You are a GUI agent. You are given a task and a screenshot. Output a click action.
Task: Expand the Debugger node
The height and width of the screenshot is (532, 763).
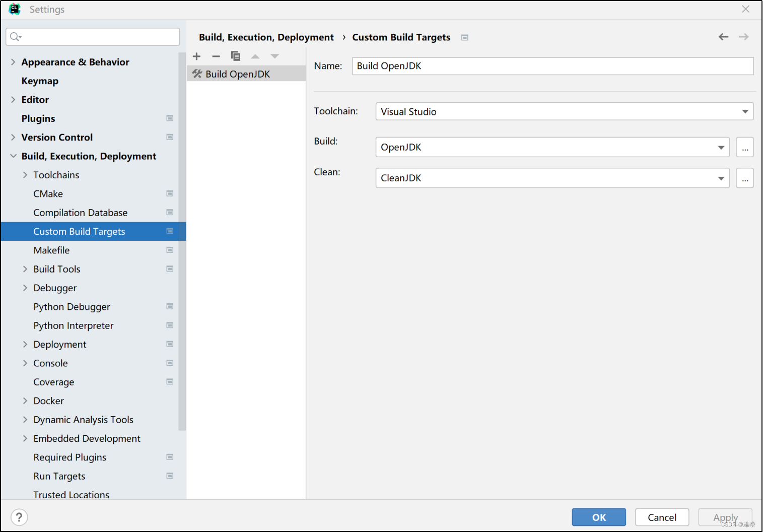(25, 288)
